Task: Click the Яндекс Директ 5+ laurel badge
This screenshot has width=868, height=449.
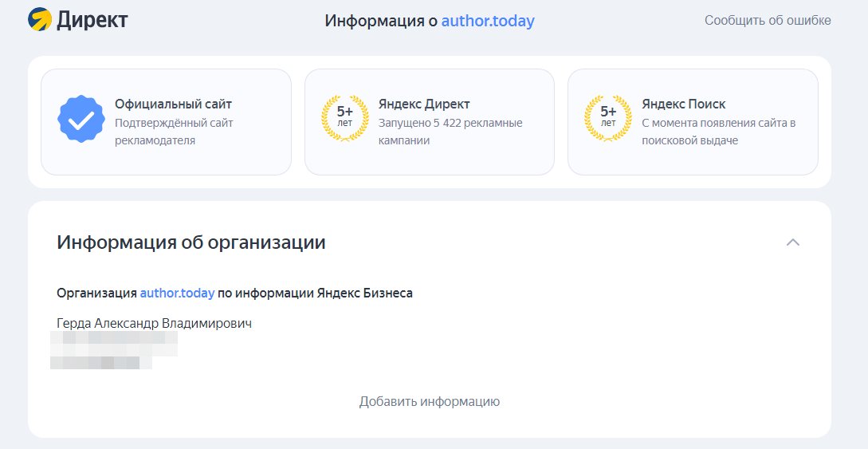Action: (344, 118)
